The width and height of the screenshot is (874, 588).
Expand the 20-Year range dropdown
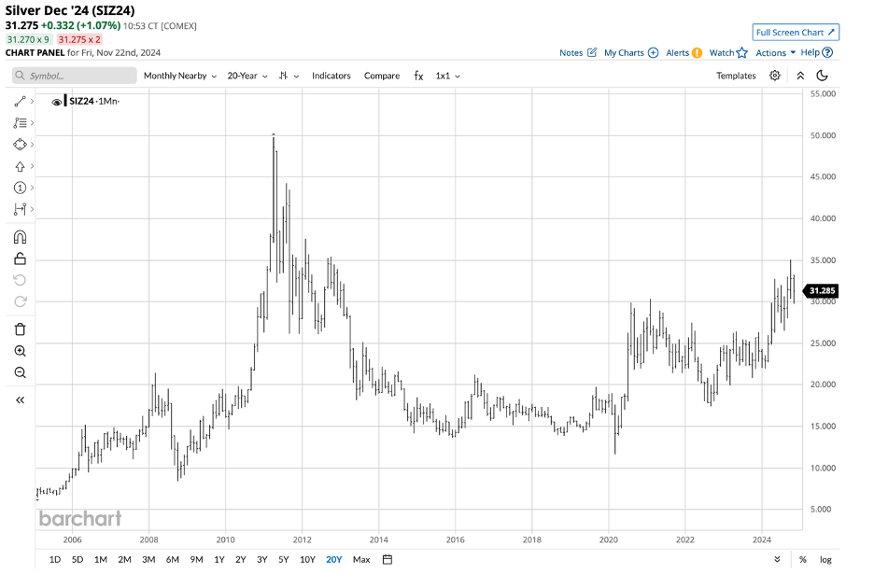point(246,76)
